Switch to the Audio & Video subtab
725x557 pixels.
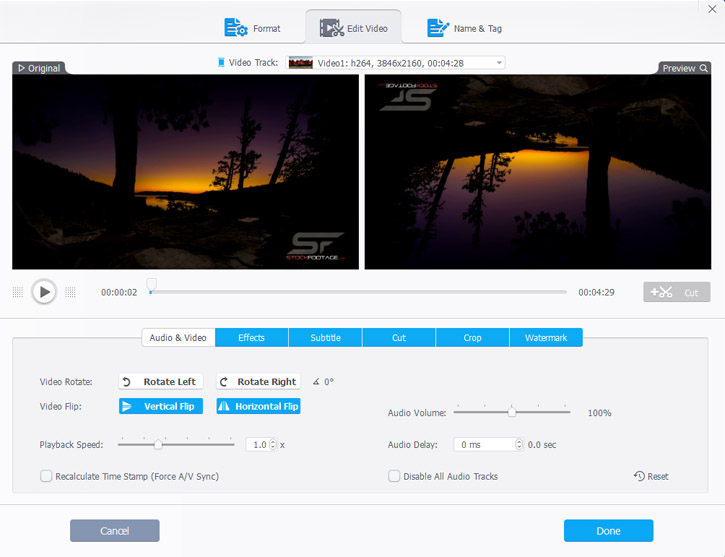[x=178, y=337]
